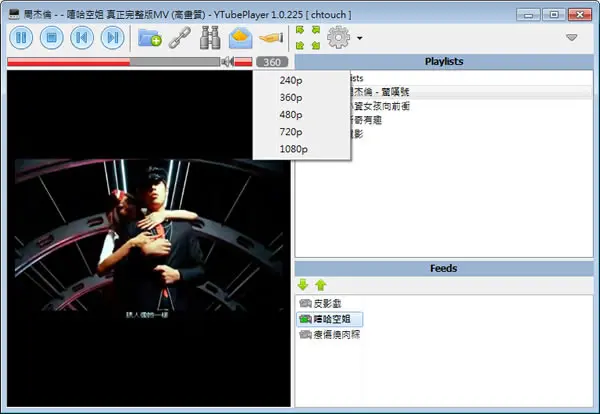This screenshot has width=600, height=414.
Task: Pause the playing video
Action: tap(21, 37)
